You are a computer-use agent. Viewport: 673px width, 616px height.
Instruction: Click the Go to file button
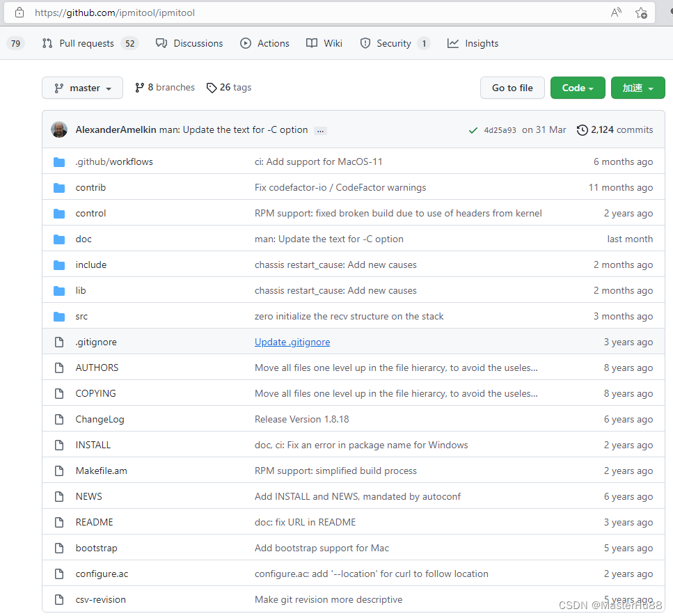coord(512,88)
